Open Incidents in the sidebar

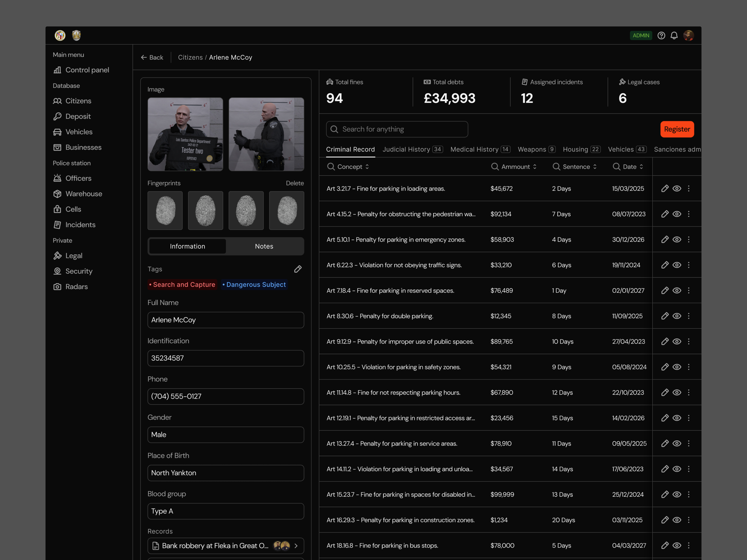tap(74, 225)
